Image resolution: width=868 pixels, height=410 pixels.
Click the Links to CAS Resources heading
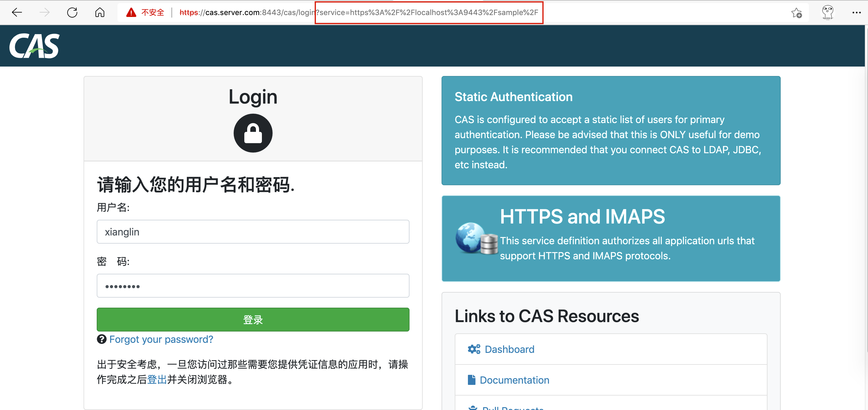[x=546, y=316]
